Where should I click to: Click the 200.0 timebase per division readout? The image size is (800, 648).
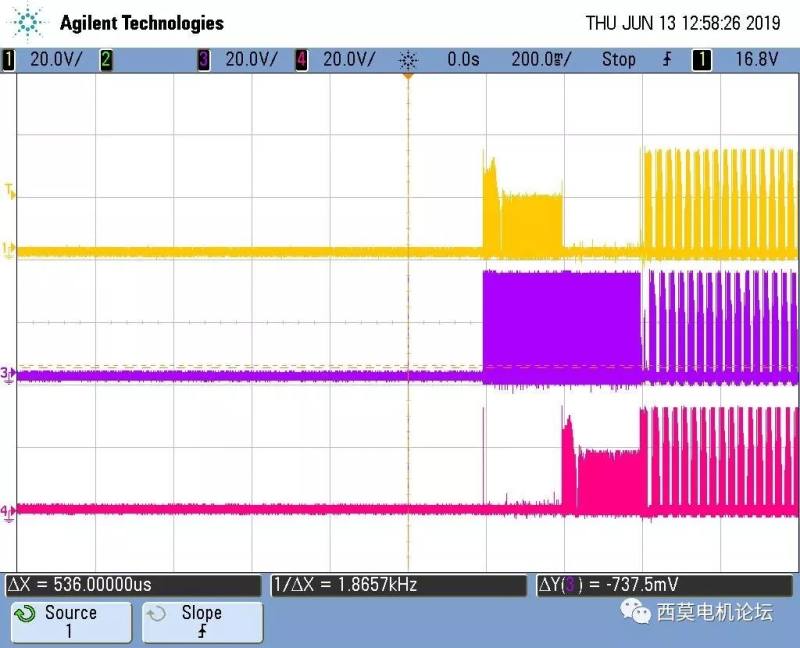540,60
